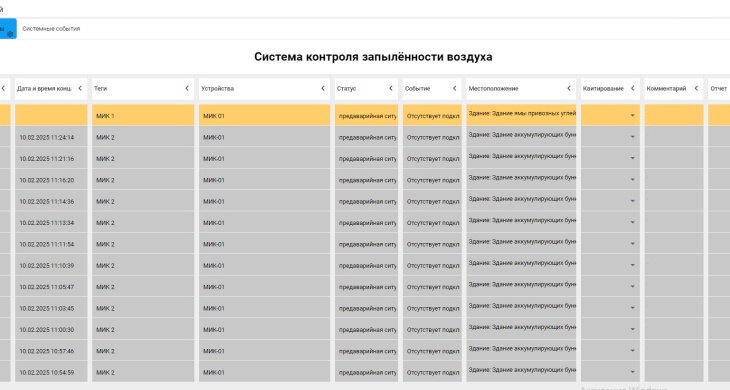
Task: Click date 10.02.2025 11:16:20
Action: 47,180
